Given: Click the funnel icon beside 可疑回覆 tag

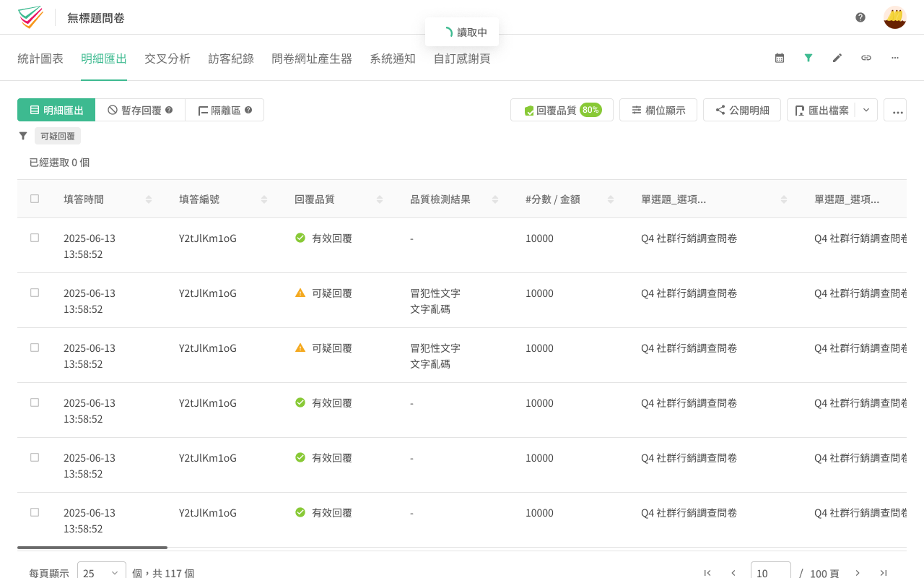Looking at the screenshot, I should click(23, 136).
